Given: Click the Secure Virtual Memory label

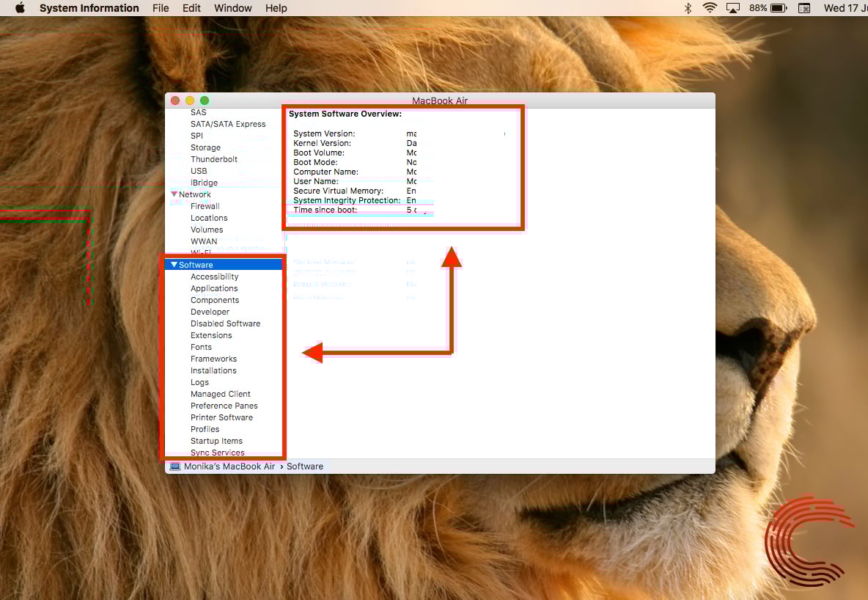Looking at the screenshot, I should point(338,191).
